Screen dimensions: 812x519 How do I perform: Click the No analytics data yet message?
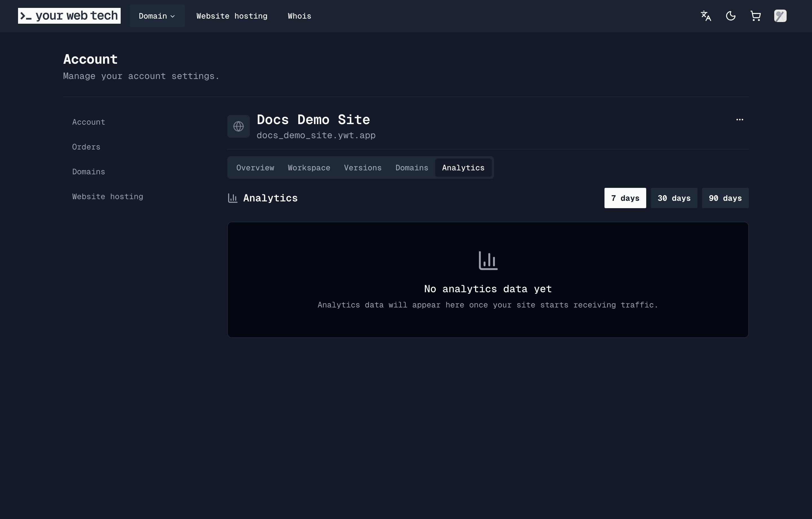pyautogui.click(x=488, y=289)
